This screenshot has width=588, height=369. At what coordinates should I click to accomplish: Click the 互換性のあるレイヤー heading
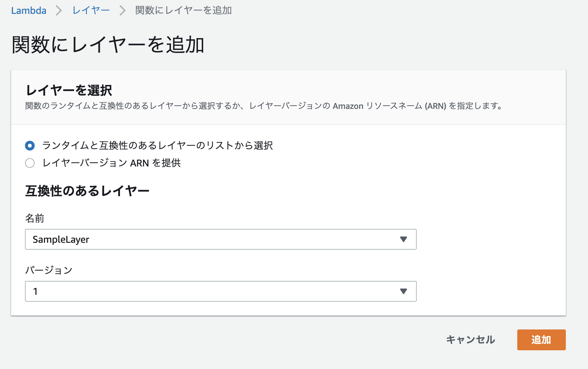[x=87, y=190]
